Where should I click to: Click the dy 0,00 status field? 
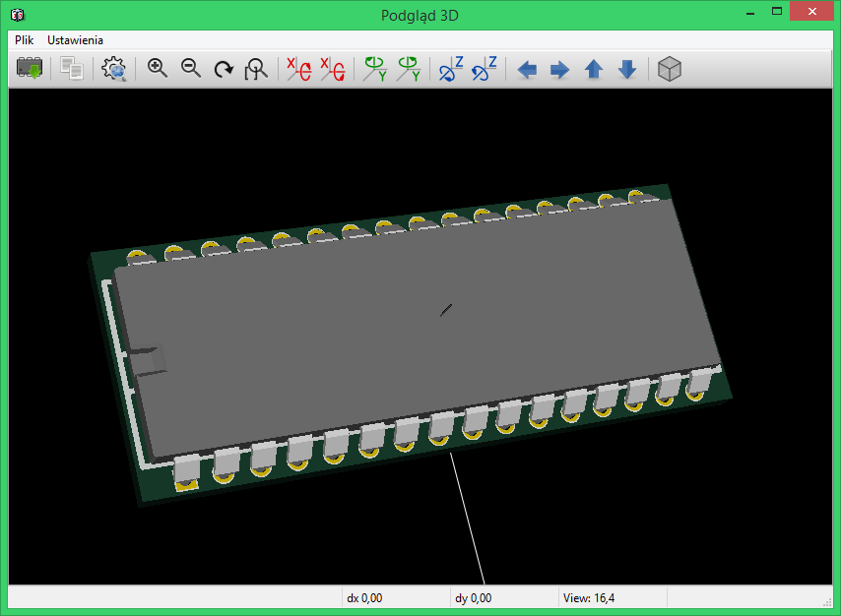coord(504,597)
